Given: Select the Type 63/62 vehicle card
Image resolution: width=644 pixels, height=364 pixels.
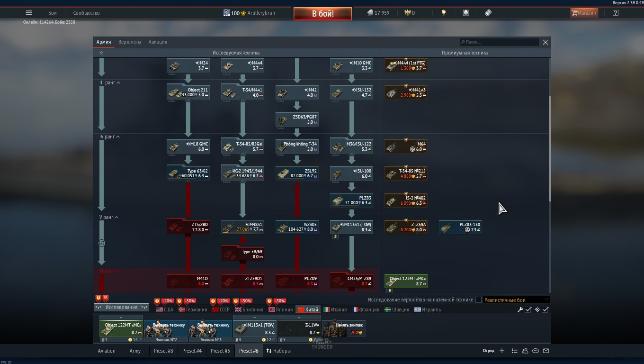Looking at the screenshot, I should (188, 173).
